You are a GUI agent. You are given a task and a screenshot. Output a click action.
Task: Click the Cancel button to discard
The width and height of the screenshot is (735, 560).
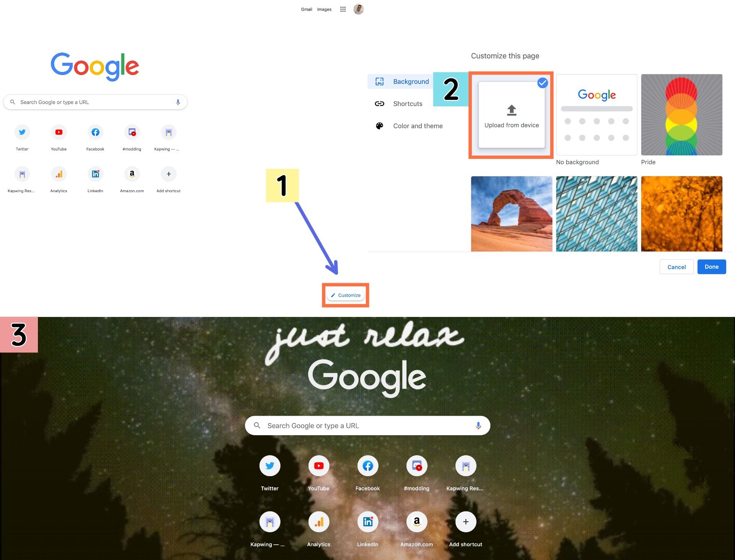point(676,267)
